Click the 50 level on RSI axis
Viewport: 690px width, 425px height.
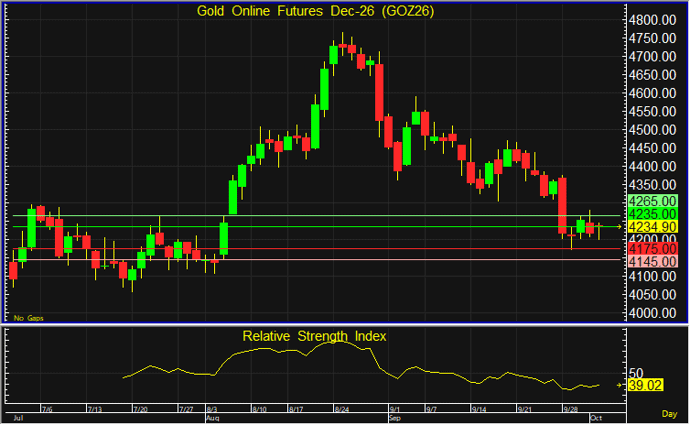pyautogui.click(x=636, y=374)
